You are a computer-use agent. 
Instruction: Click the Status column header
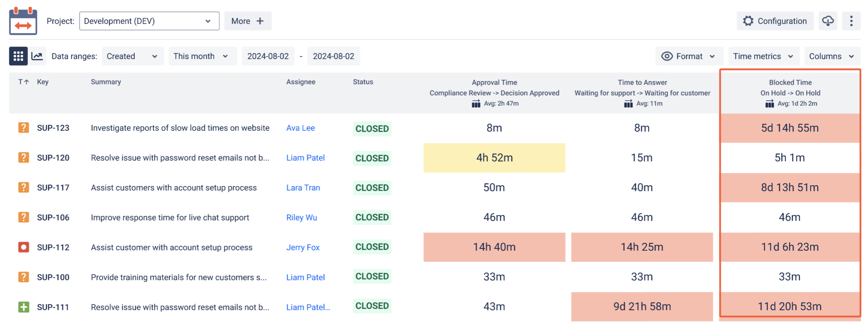coord(363,82)
